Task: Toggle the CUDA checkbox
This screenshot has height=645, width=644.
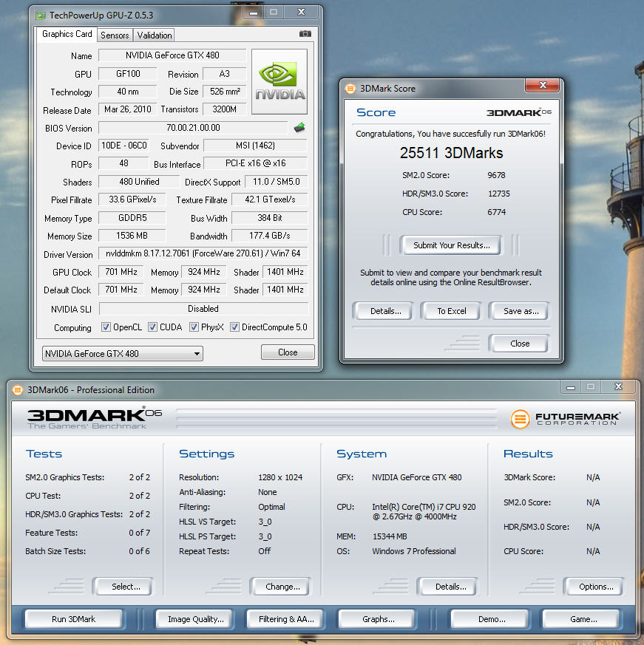Action: [152, 327]
